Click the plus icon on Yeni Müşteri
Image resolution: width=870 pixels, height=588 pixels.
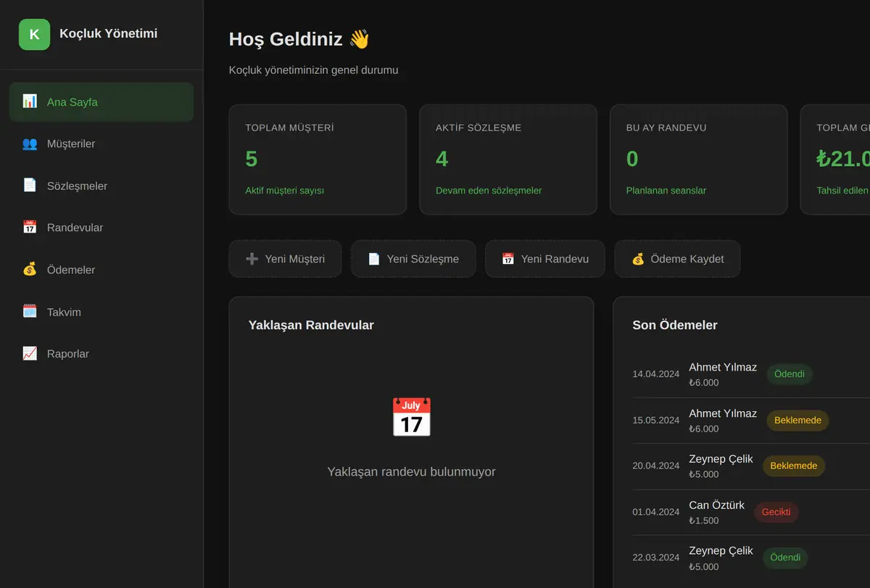click(x=252, y=259)
